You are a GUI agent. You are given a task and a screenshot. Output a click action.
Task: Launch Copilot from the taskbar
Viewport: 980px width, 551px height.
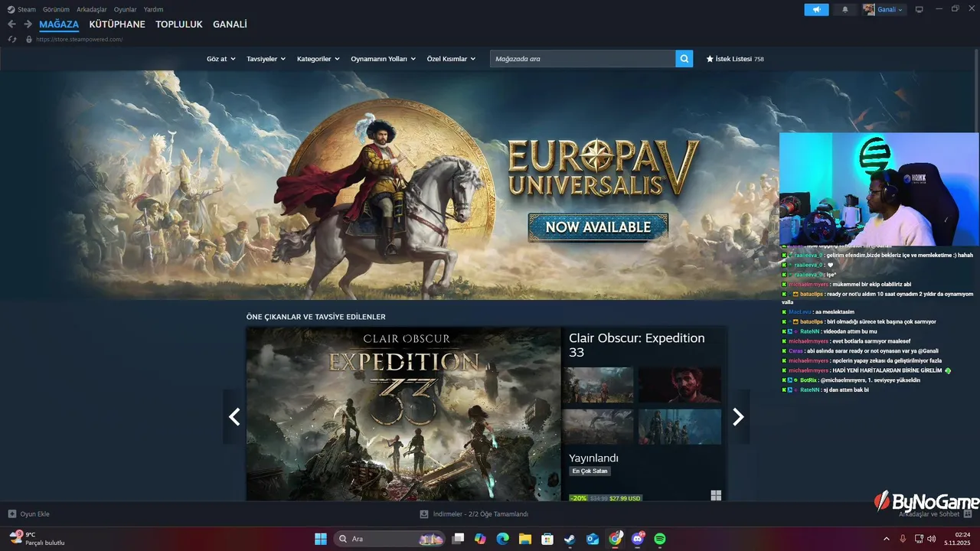coord(480,539)
